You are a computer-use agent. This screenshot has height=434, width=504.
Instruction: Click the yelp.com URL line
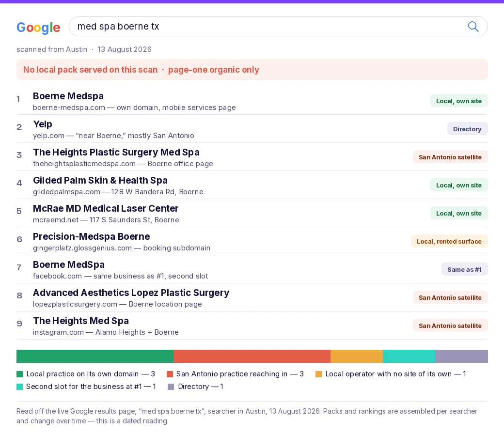pyautogui.click(x=113, y=136)
